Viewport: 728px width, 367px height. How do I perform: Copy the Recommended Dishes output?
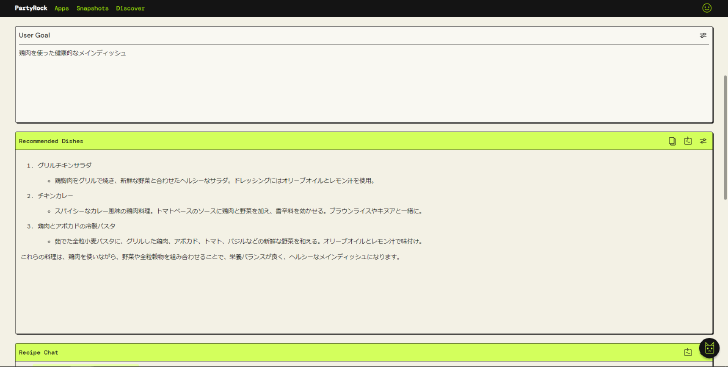pos(672,141)
